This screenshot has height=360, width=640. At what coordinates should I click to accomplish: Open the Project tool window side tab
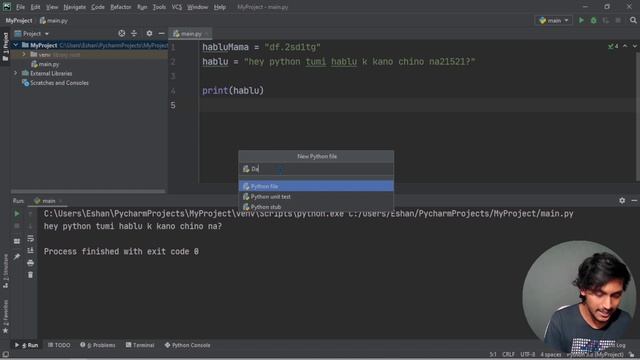pos(5,46)
